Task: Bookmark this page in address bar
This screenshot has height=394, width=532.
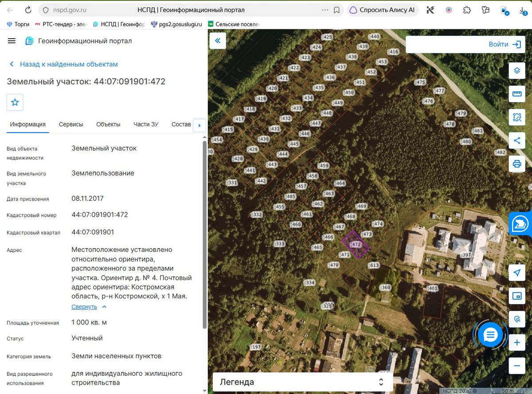Action: tap(336, 10)
